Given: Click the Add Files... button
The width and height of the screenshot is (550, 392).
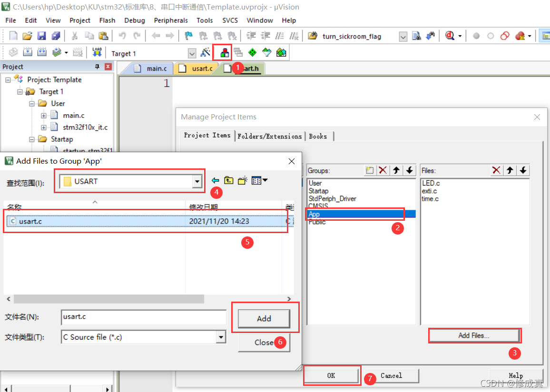Looking at the screenshot, I should [x=473, y=335].
